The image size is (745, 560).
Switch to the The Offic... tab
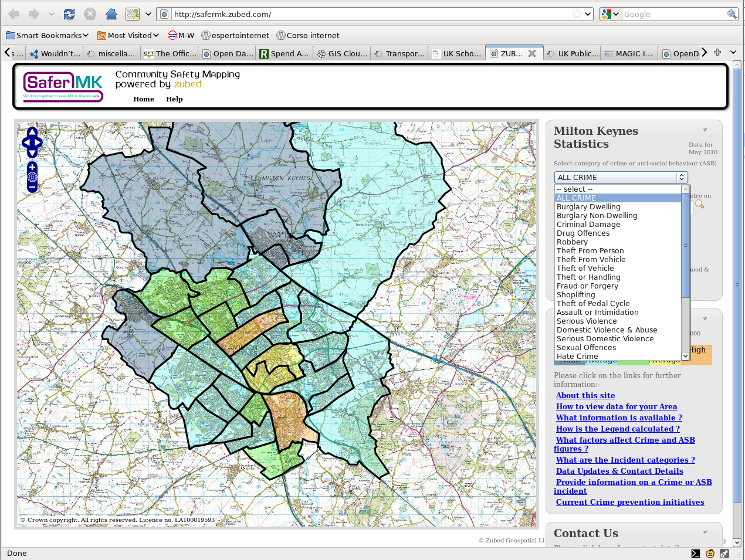click(x=170, y=53)
